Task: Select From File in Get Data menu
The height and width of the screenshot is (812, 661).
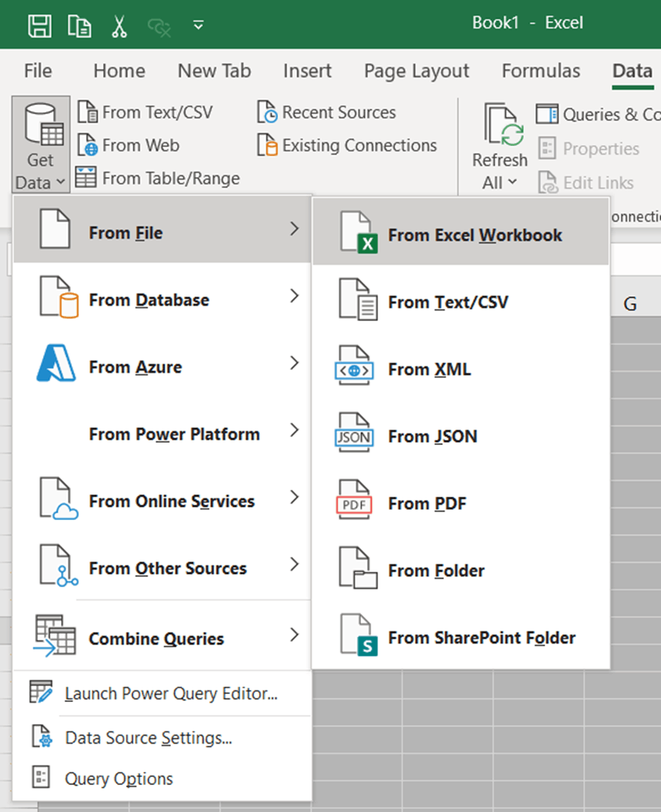Action: click(x=162, y=230)
